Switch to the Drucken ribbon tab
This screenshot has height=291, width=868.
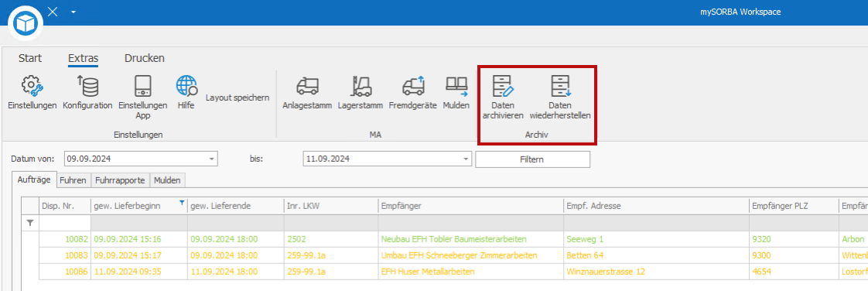pyautogui.click(x=145, y=58)
